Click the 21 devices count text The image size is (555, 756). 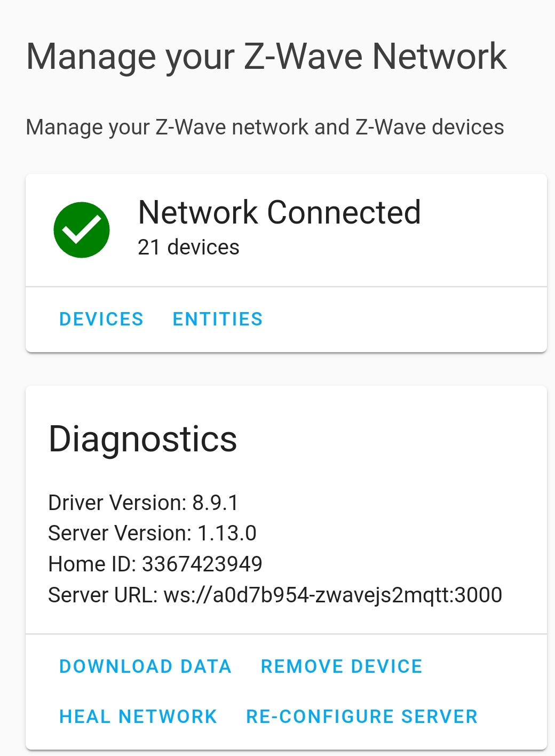coord(188,246)
